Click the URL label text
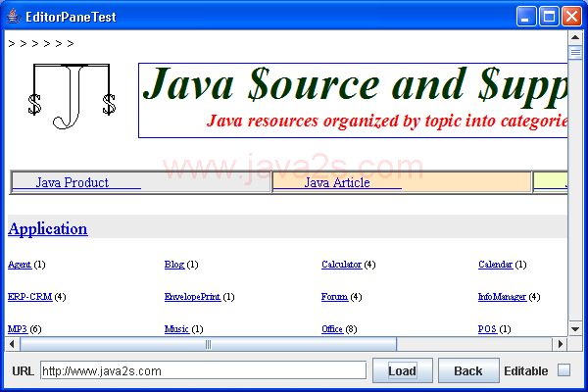Viewport: 588px width, 392px height. click(23, 371)
